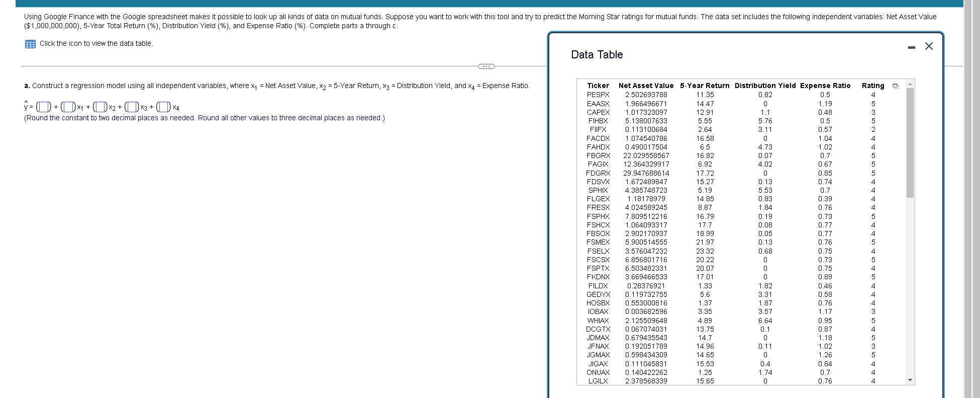Select the Rating column header
Viewport: 980px width, 398px height.
pyautogui.click(x=873, y=86)
